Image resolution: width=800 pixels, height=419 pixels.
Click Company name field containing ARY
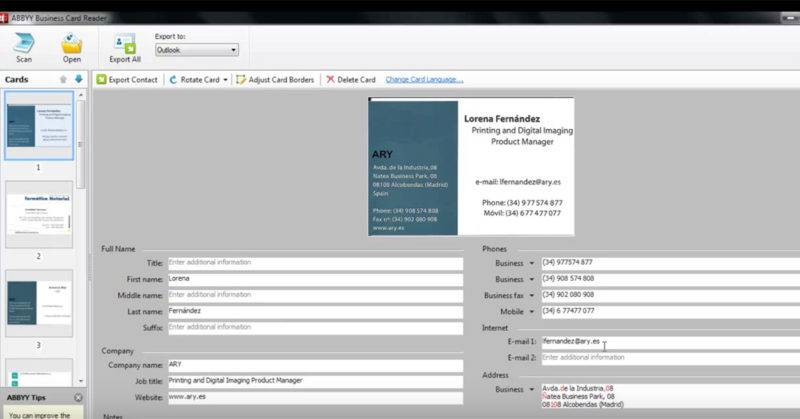[x=315, y=365]
